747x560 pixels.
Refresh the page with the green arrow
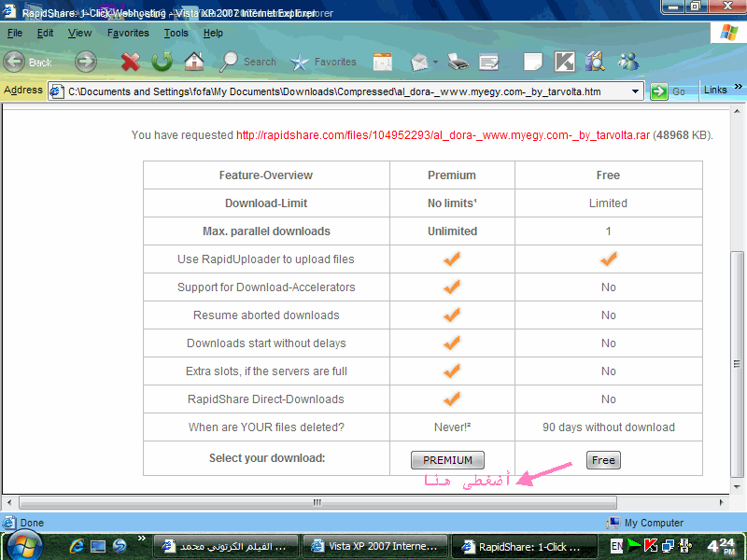click(x=162, y=62)
